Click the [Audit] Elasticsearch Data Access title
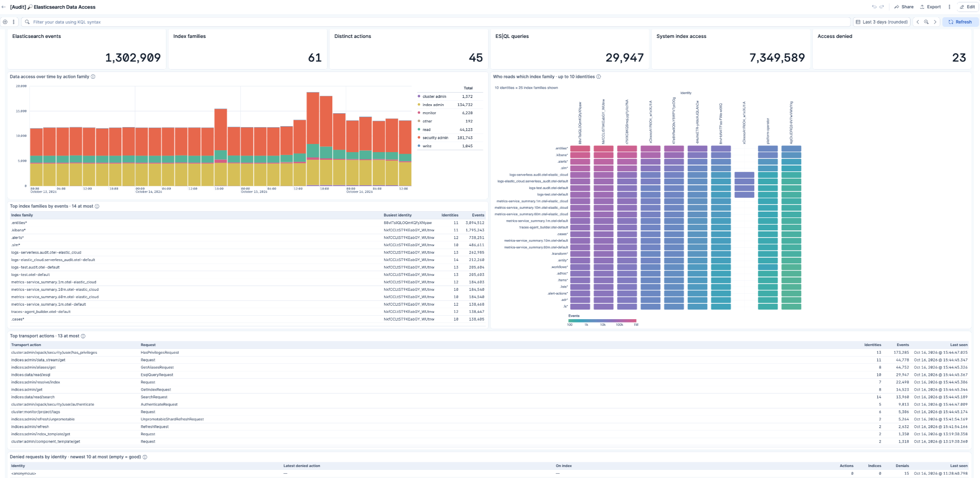This screenshot has width=980, height=478. (53, 7)
